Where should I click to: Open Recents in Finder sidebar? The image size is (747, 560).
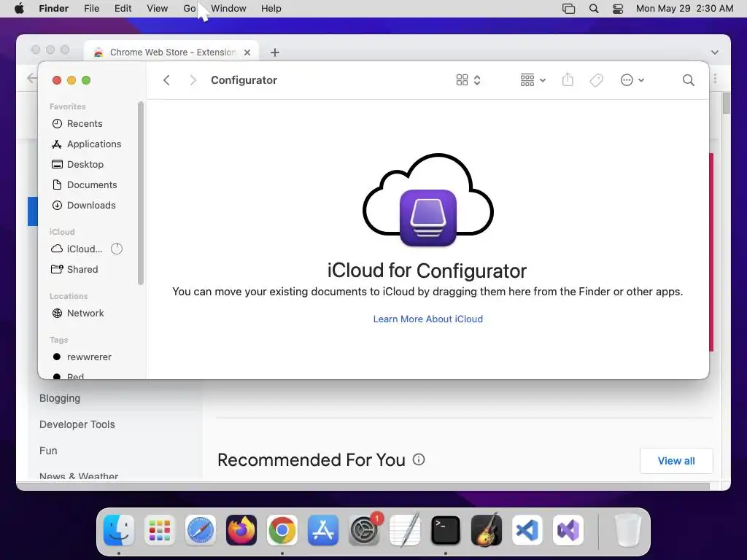[x=85, y=124]
